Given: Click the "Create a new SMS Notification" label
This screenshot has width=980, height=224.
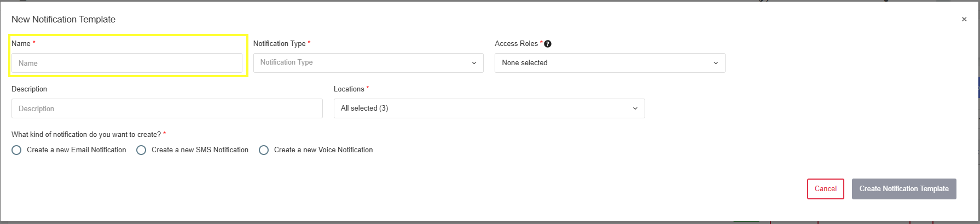Looking at the screenshot, I should pyautogui.click(x=200, y=150).
